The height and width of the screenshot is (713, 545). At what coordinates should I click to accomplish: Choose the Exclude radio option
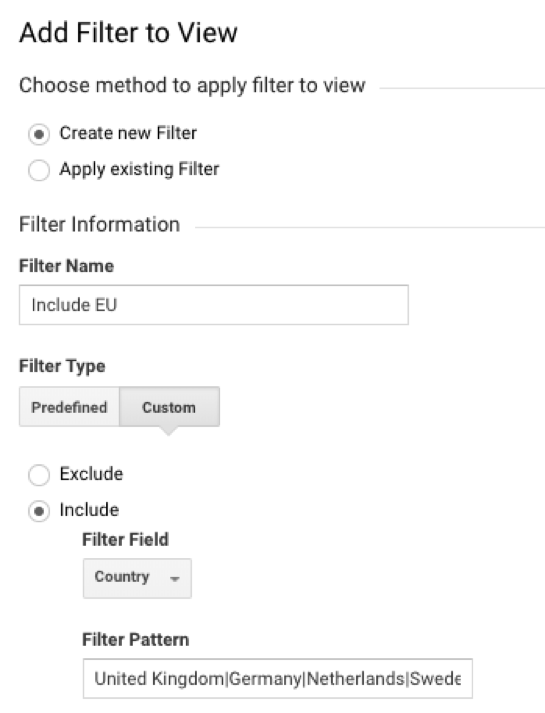tap(39, 475)
